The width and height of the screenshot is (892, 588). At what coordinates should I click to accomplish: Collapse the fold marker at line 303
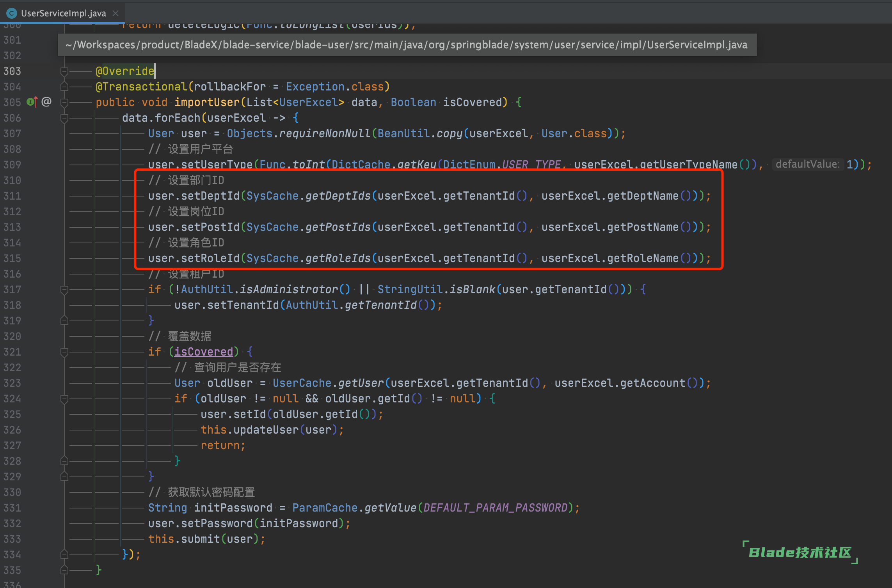pos(64,71)
